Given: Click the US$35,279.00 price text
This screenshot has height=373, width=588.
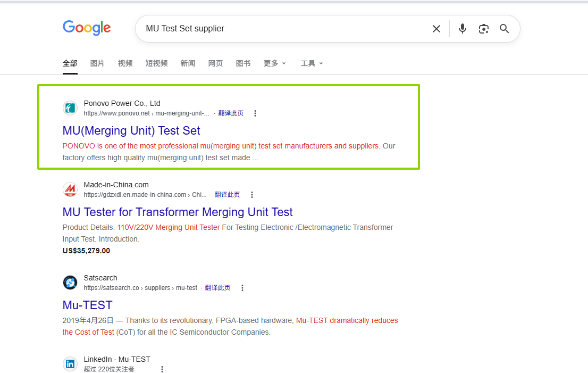Looking at the screenshot, I should 86,251.
